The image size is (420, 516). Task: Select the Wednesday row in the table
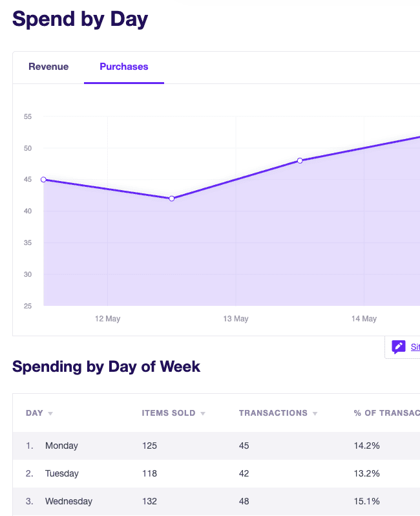216,501
